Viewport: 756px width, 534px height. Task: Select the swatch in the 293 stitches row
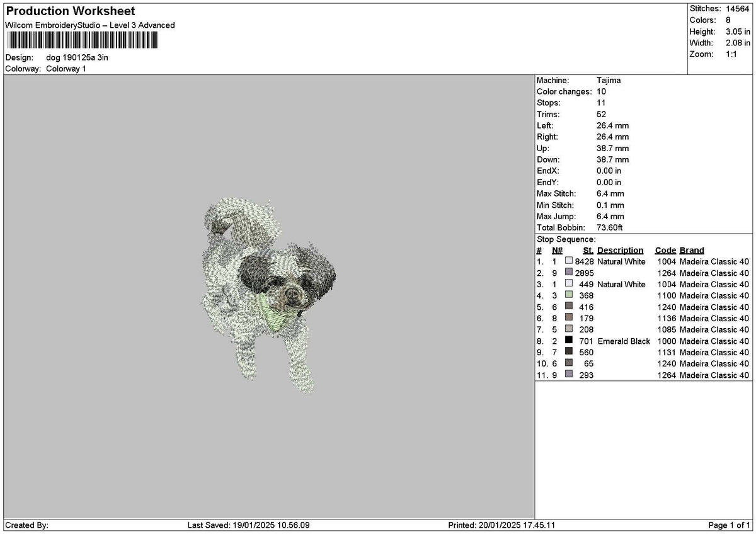[x=569, y=375]
